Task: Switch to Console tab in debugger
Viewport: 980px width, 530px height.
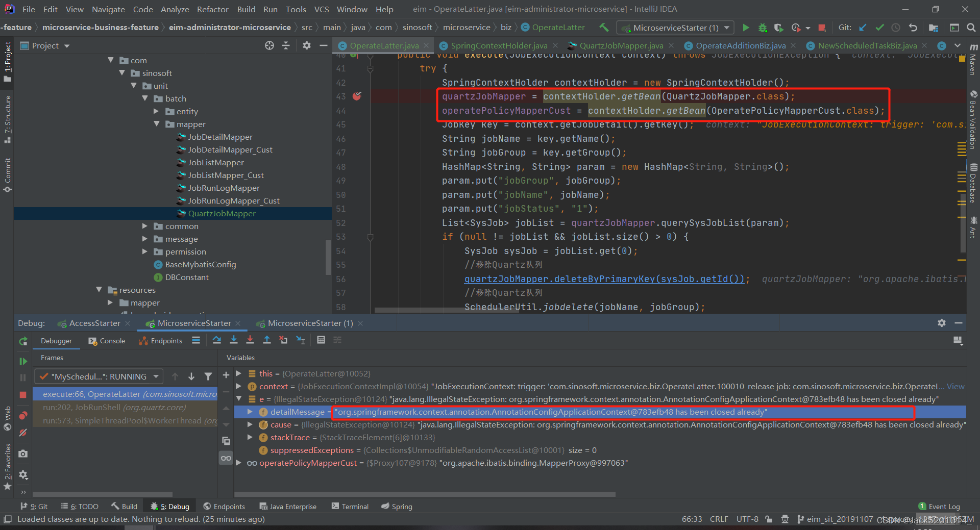Action: (107, 341)
